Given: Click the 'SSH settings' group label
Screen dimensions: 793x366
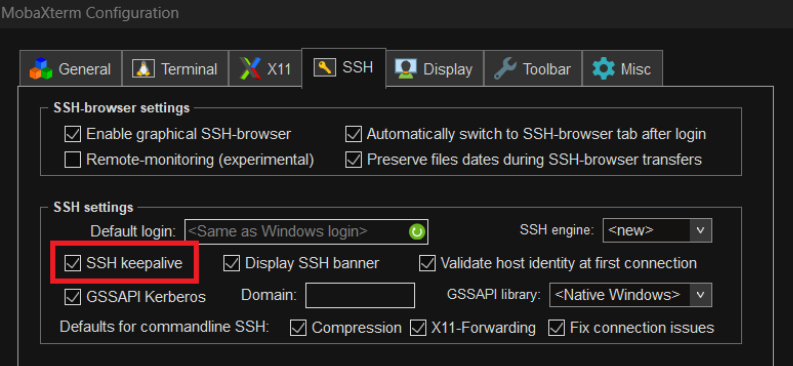Looking at the screenshot, I should (94, 208).
